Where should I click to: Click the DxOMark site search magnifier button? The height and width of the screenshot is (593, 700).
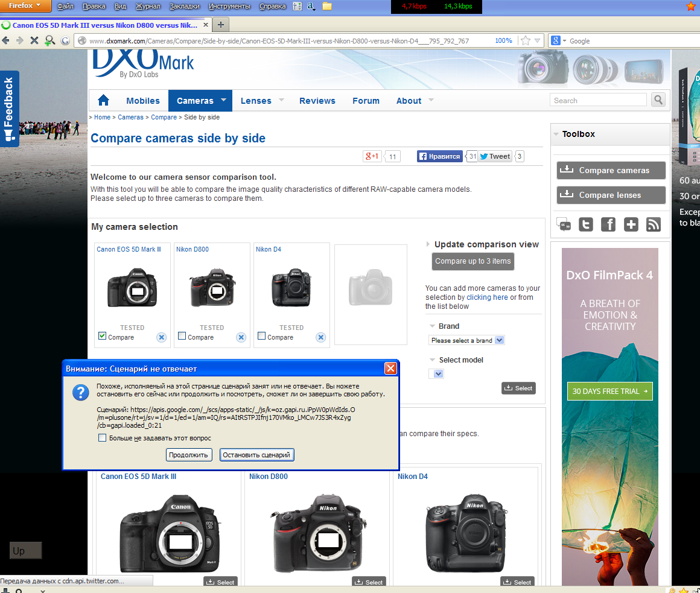(x=658, y=100)
